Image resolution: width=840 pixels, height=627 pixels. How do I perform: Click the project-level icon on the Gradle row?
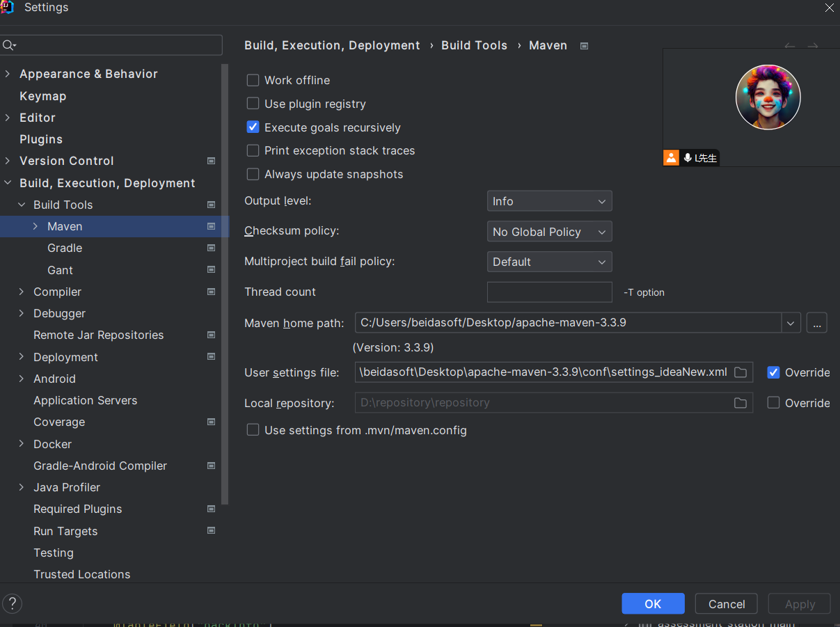[x=211, y=248]
